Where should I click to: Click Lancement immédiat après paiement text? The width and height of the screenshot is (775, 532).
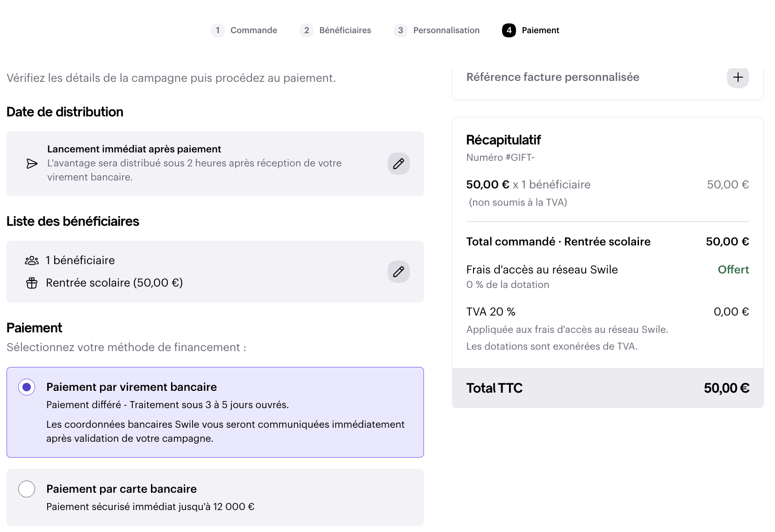click(134, 149)
